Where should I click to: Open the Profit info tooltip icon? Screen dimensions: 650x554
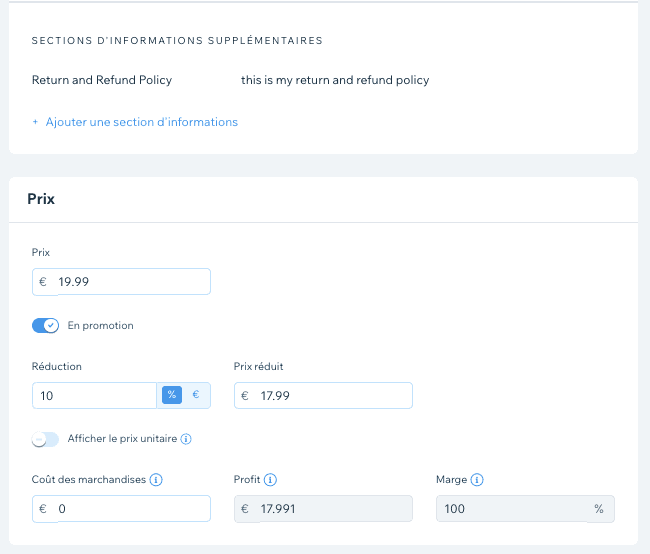click(271, 480)
